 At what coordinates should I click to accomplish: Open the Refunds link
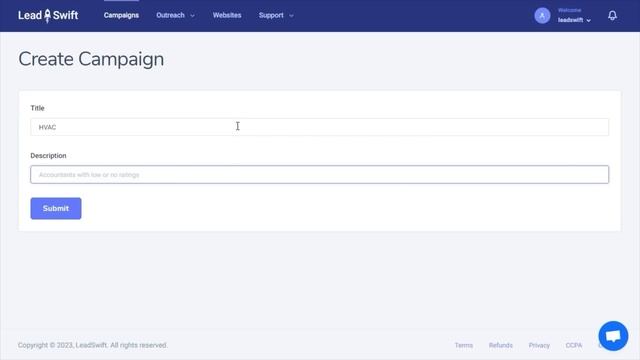(x=501, y=345)
